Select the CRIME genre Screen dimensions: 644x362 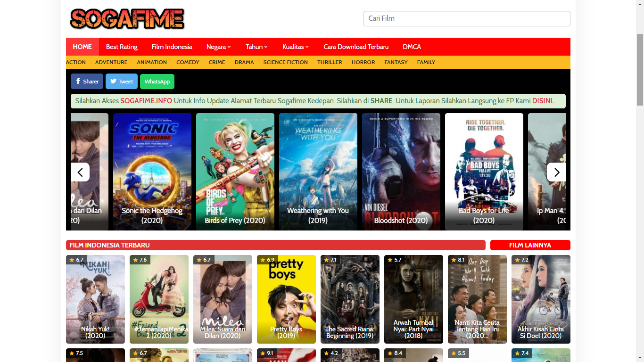[x=217, y=62]
